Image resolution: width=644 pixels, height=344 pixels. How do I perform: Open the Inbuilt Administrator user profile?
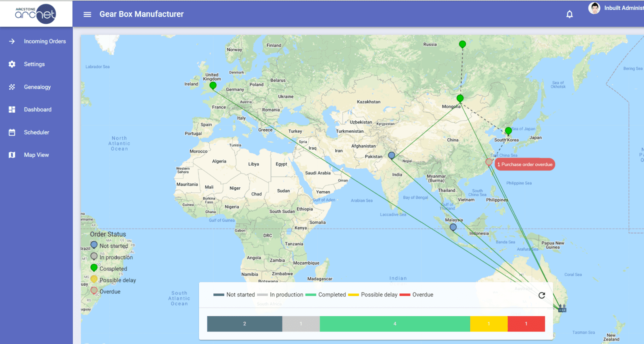click(616, 8)
